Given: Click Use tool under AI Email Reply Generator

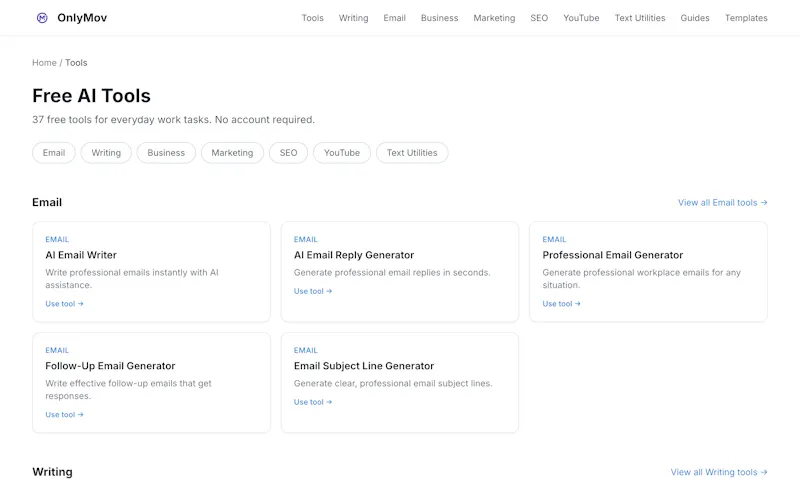Looking at the screenshot, I should (x=313, y=291).
